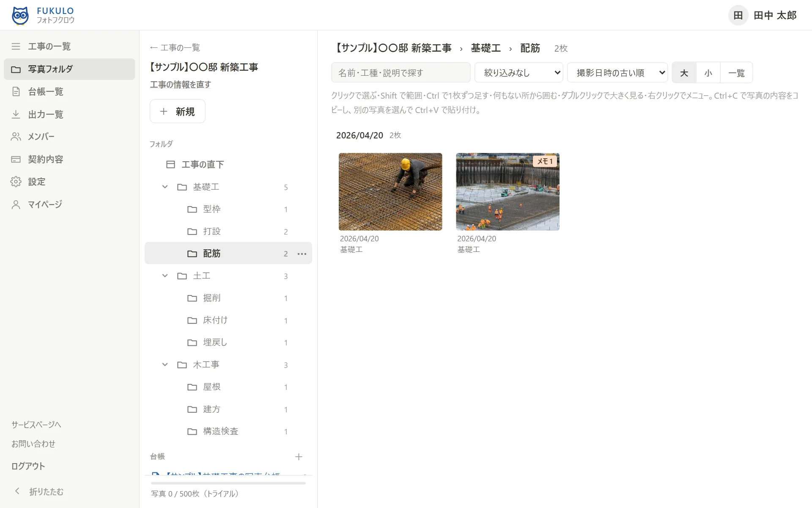Image resolution: width=812 pixels, height=508 pixels.
Task: Click the FUKULO owl logo
Action: pos(20,16)
